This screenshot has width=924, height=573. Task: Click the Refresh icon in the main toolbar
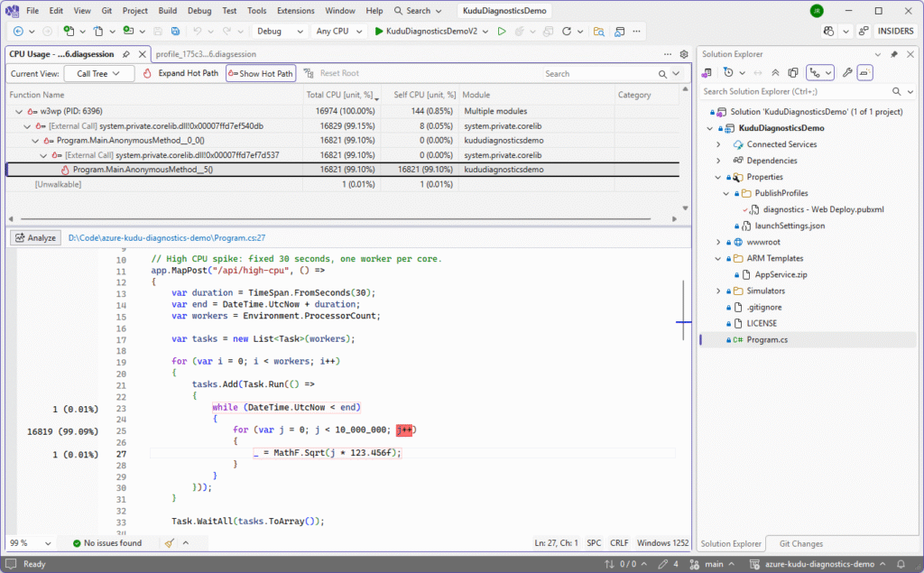click(x=567, y=30)
